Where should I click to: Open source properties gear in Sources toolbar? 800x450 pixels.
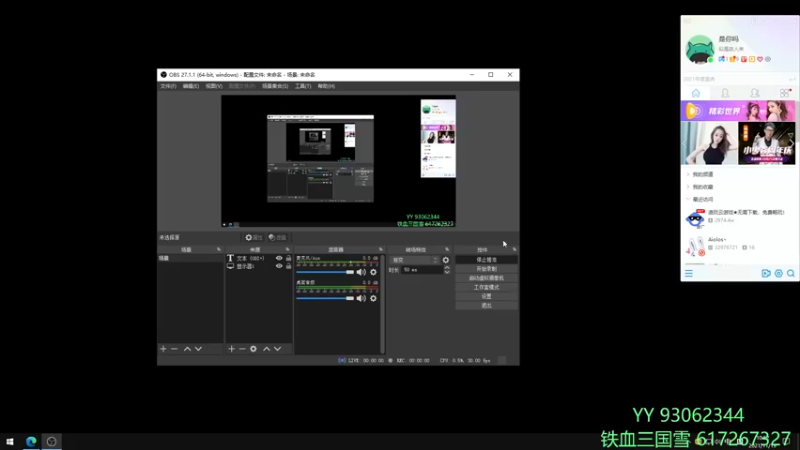(254, 349)
